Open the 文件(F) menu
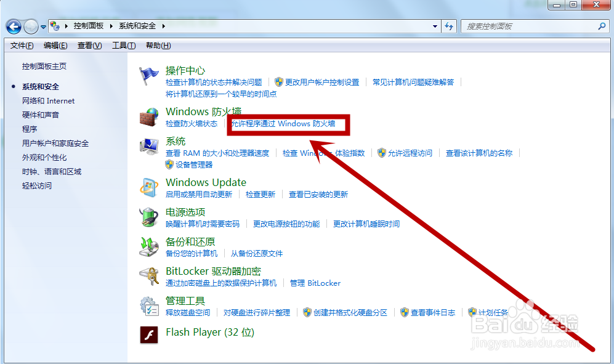The width and height of the screenshot is (614, 364). pos(22,46)
